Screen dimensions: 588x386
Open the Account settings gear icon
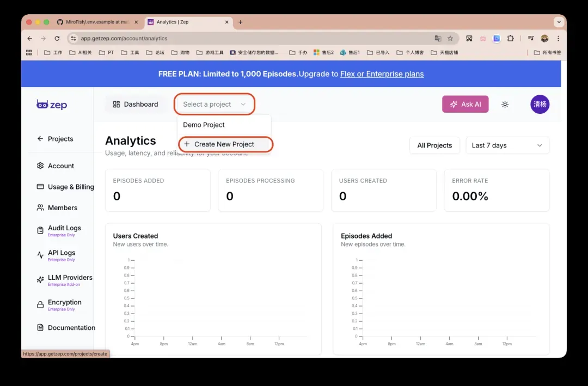[x=40, y=166]
